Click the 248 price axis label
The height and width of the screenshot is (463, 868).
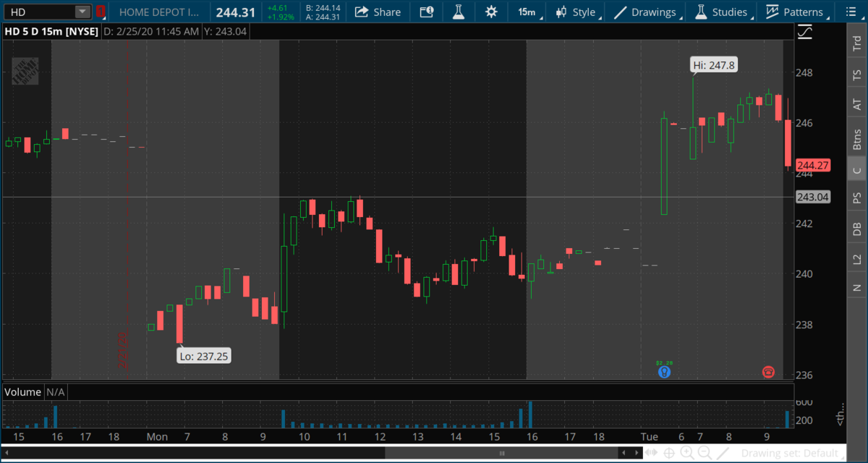coord(806,73)
